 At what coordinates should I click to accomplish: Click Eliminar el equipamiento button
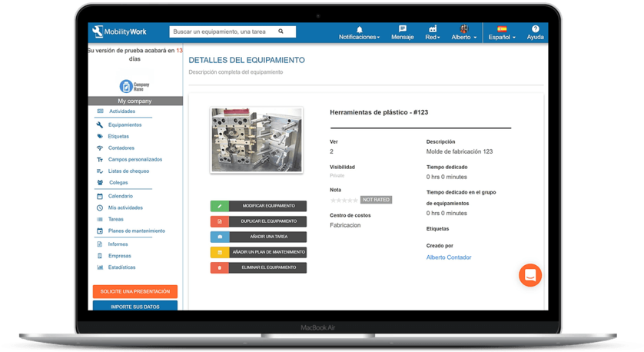click(258, 267)
